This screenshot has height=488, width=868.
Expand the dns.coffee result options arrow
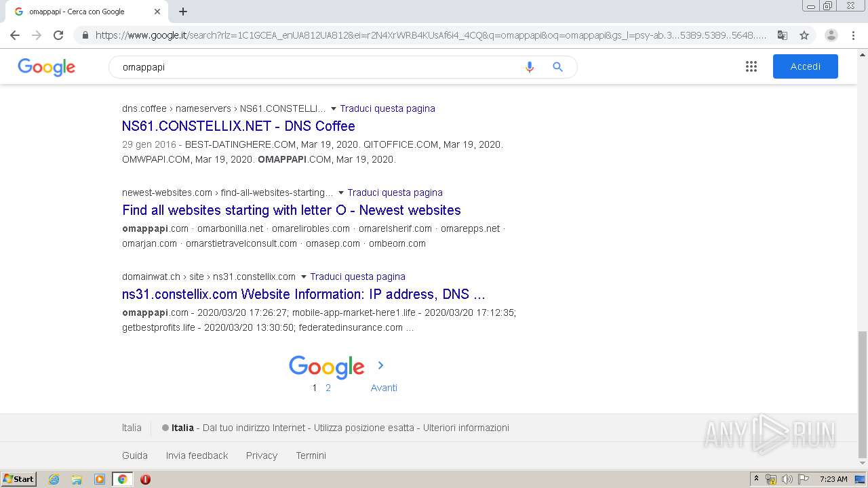333,109
